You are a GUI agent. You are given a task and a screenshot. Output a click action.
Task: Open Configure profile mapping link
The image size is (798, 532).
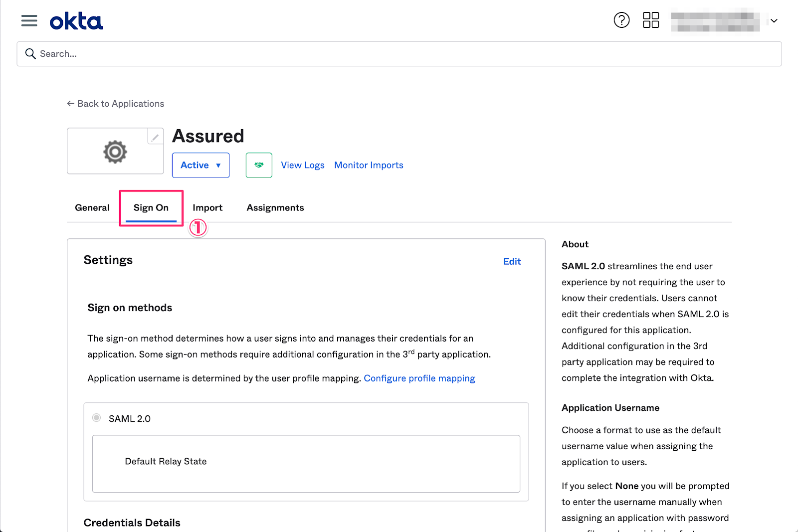(x=419, y=378)
